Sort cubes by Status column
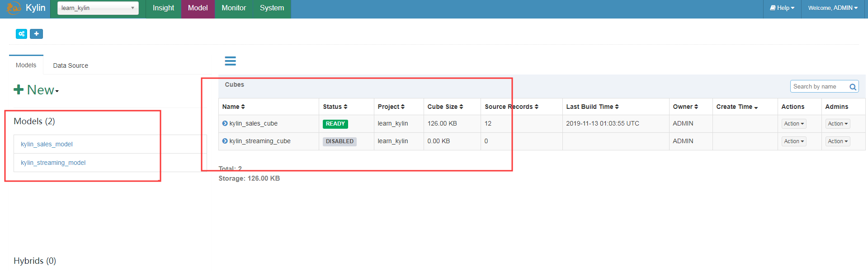 [335, 107]
